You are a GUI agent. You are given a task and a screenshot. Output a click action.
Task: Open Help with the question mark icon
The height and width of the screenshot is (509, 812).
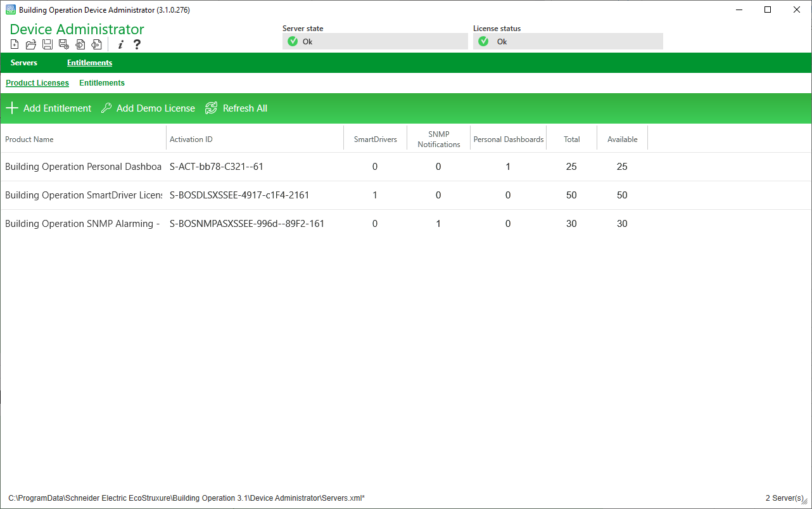[x=137, y=44]
